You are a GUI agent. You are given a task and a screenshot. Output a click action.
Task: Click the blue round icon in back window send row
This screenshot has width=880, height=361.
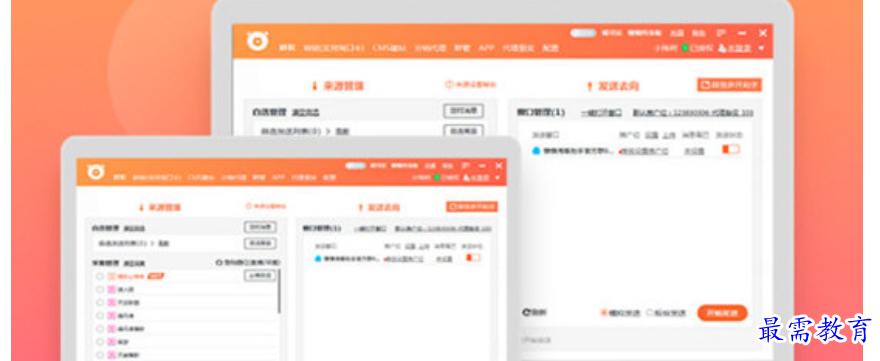click(x=537, y=151)
